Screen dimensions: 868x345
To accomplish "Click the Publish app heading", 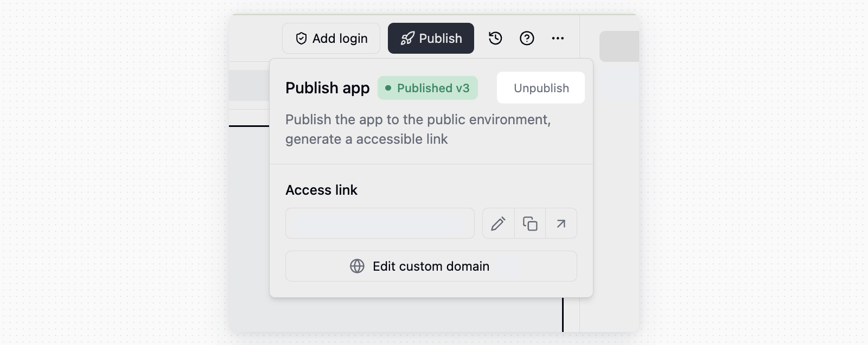I will pyautogui.click(x=328, y=88).
